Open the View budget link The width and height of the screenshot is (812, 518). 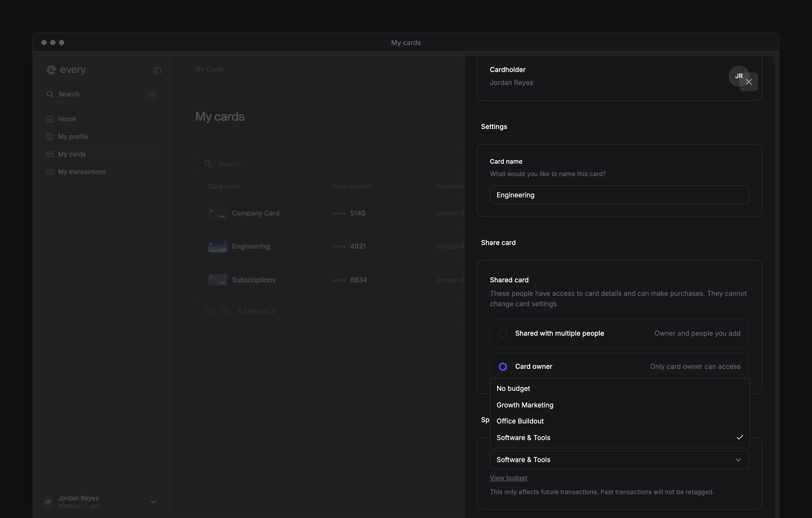pyautogui.click(x=508, y=478)
